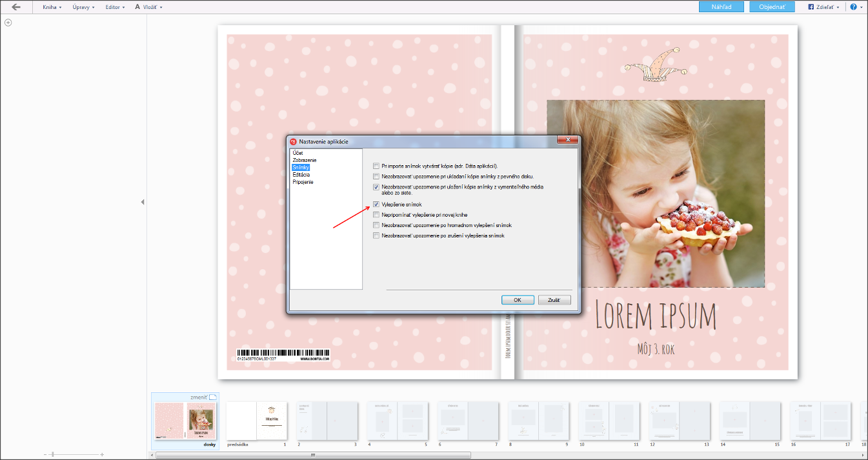Select Editácia in settings list
Screen dimensions: 868x460
pyautogui.click(x=301, y=174)
